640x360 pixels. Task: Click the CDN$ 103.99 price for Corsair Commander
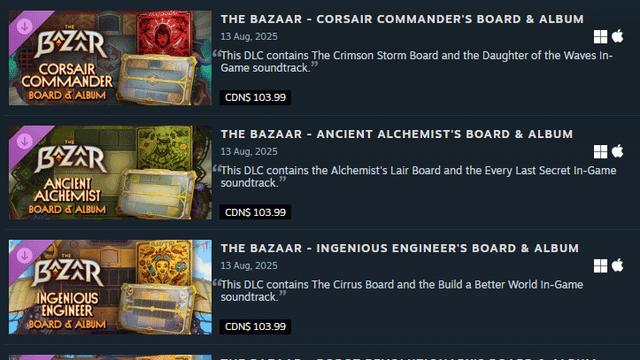click(256, 98)
